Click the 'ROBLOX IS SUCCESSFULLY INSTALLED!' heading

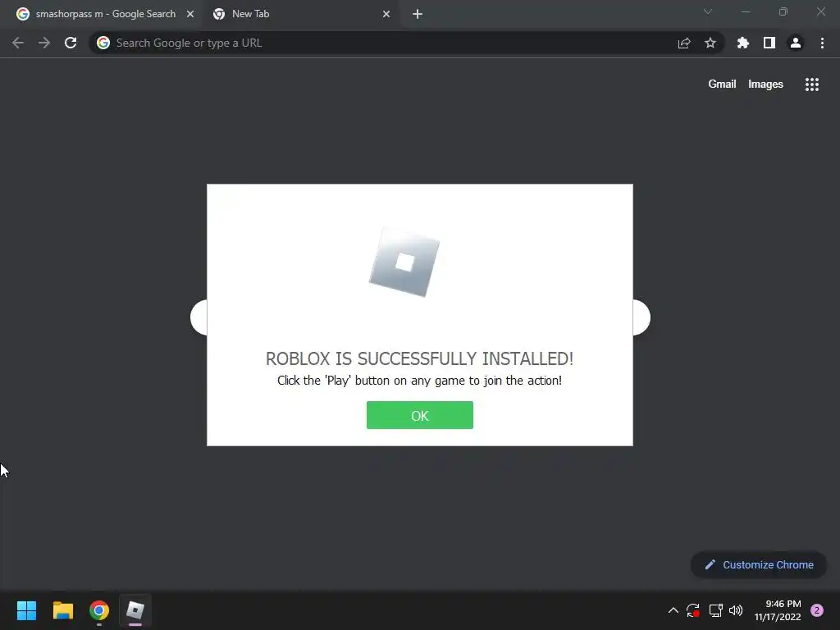pyautogui.click(x=419, y=358)
